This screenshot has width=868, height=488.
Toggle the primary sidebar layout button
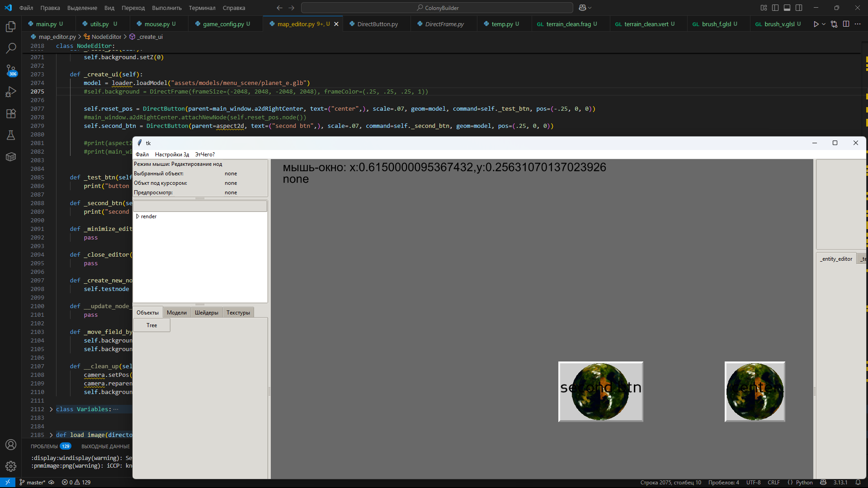775,8
